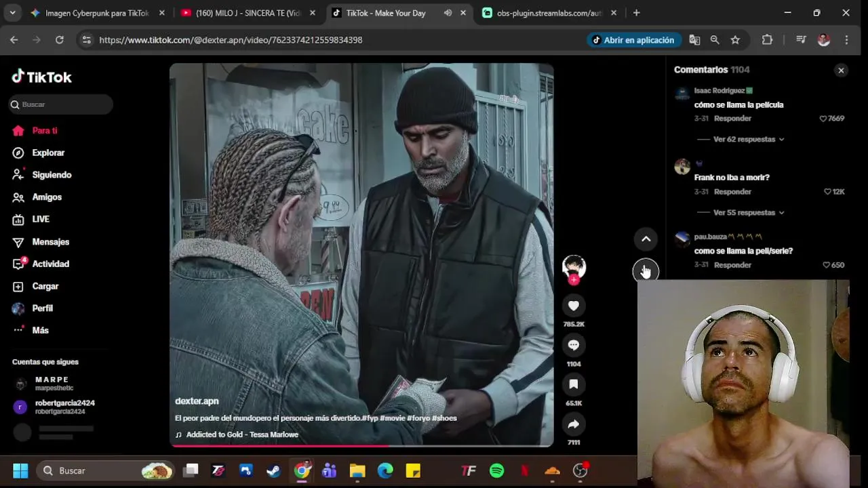Open the robertgarcia2424 followed account

54,407
